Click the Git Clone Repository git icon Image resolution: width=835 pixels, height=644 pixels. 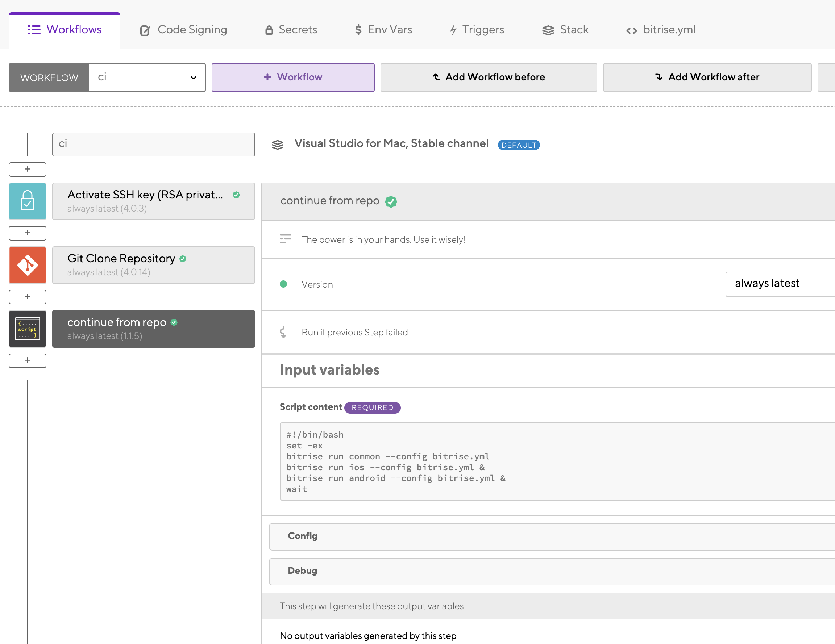[28, 265]
